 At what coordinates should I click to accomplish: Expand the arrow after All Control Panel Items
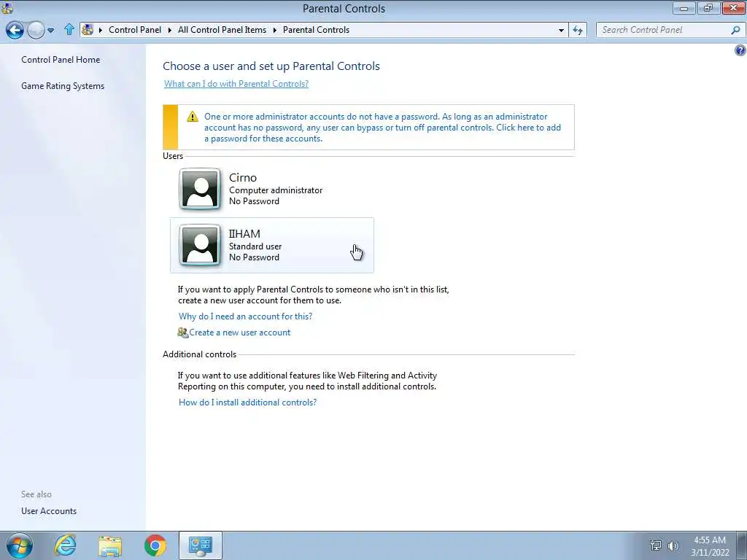click(x=275, y=30)
